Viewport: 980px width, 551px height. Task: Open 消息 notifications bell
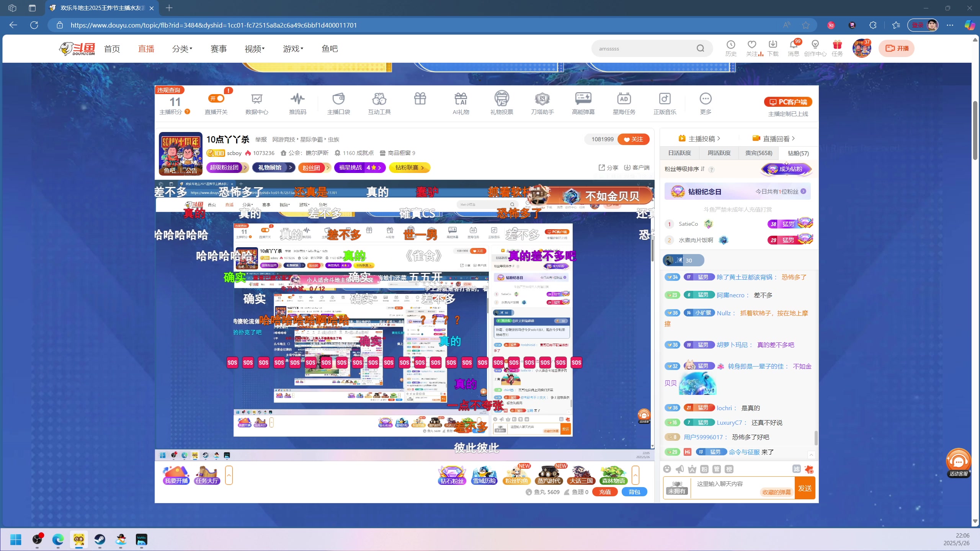(x=794, y=49)
